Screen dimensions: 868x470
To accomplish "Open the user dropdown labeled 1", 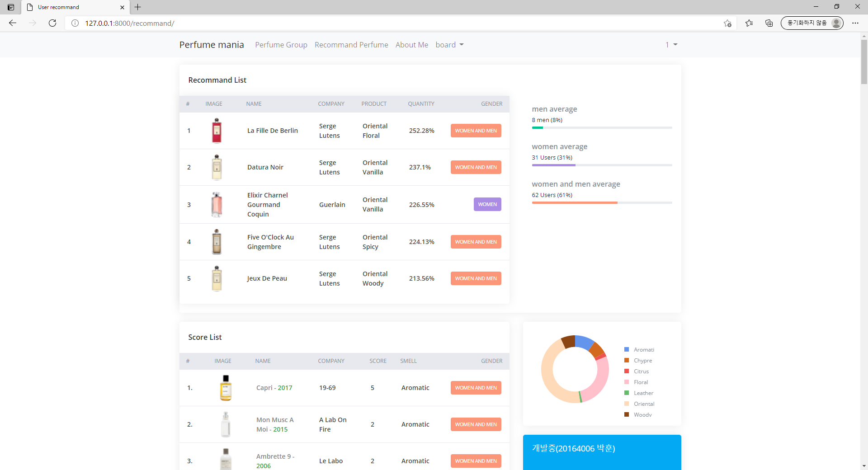I will pos(671,45).
